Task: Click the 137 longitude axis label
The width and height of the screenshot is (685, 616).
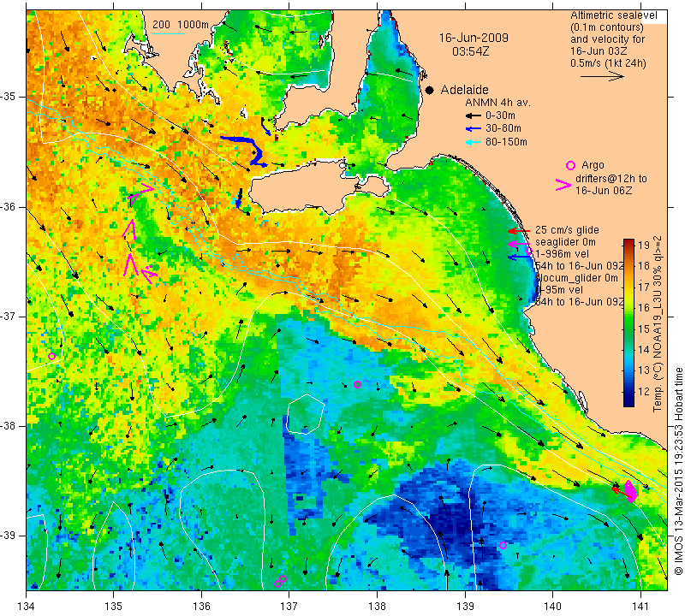Action: point(289,606)
